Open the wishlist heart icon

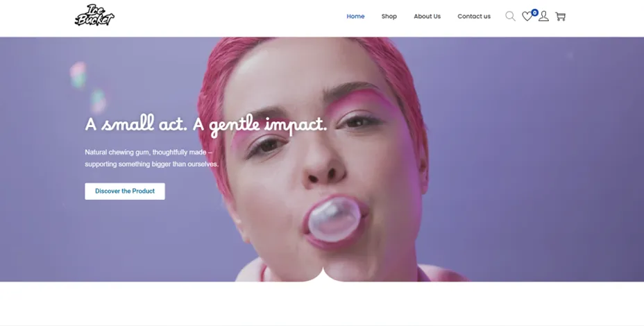click(527, 17)
